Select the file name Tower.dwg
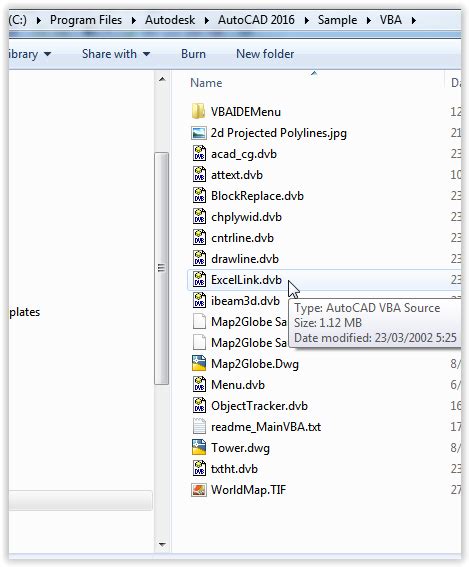This screenshot has width=469, height=567. [x=240, y=448]
